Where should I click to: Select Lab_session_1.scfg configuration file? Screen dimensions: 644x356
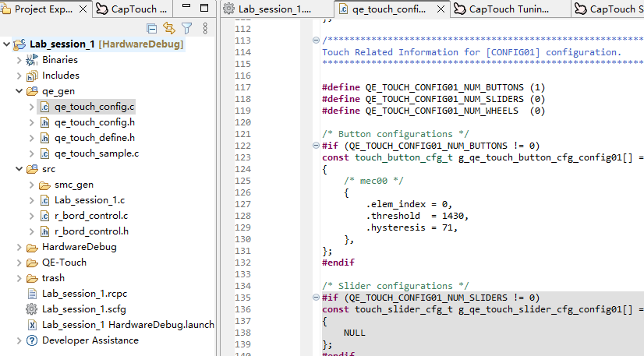tap(83, 309)
